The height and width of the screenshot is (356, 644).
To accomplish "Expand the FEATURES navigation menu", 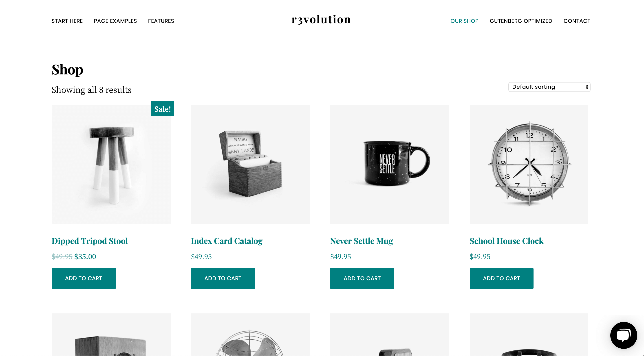I will pyautogui.click(x=161, y=21).
